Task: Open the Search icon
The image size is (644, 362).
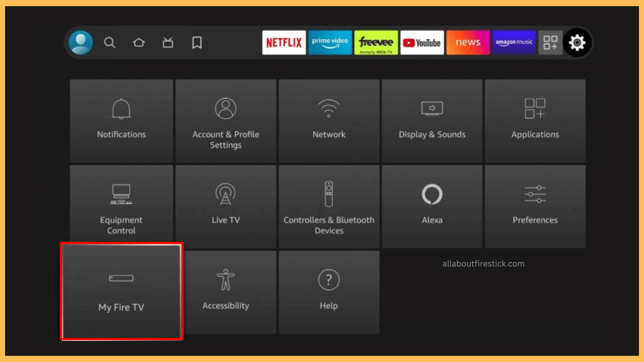Action: [110, 43]
